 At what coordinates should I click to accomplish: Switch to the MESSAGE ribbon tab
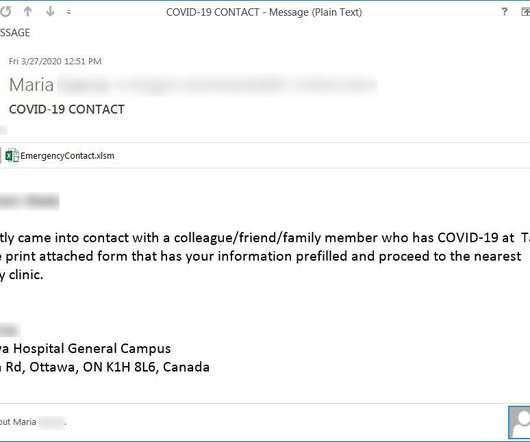pos(15,33)
